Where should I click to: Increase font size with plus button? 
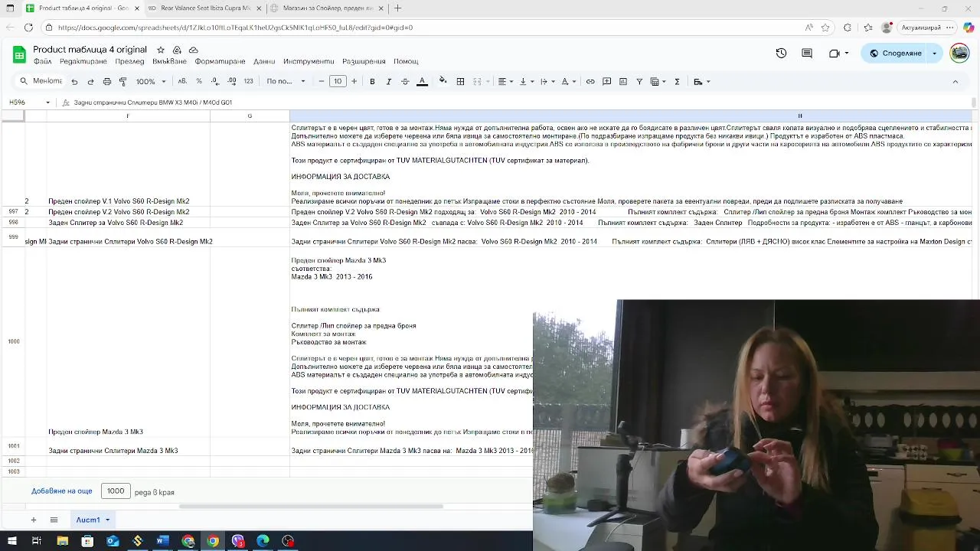tap(354, 82)
